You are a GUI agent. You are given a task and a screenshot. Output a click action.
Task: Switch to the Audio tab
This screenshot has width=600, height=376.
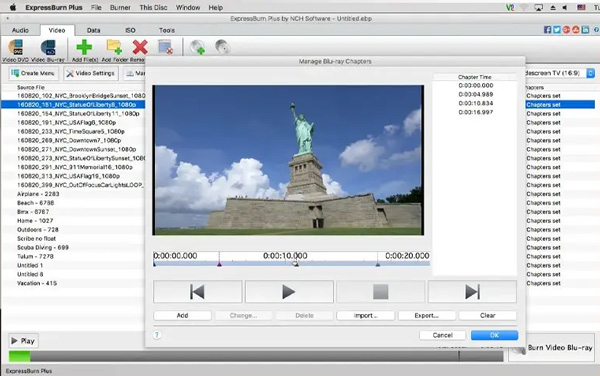coord(20,30)
